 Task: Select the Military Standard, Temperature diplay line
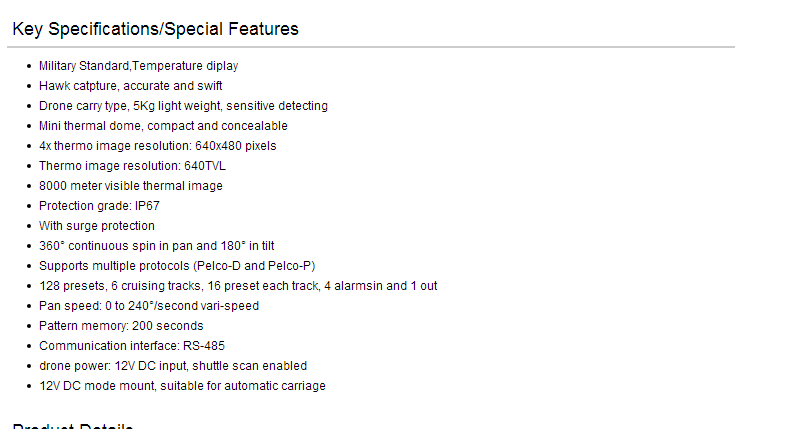coord(138,66)
